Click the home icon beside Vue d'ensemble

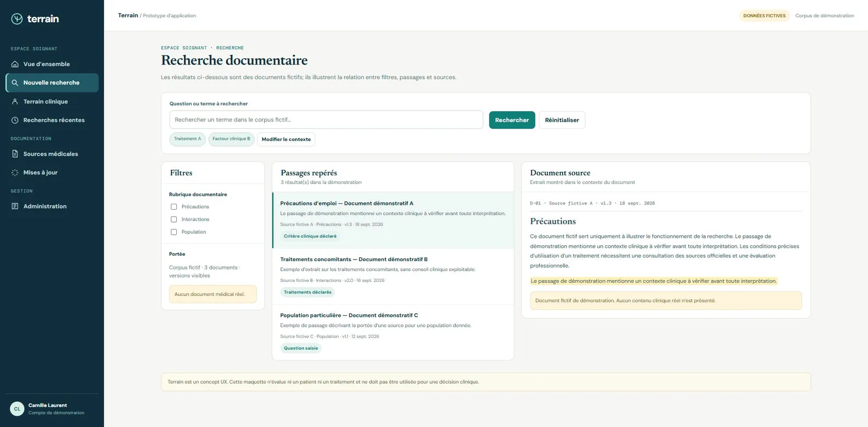point(15,64)
